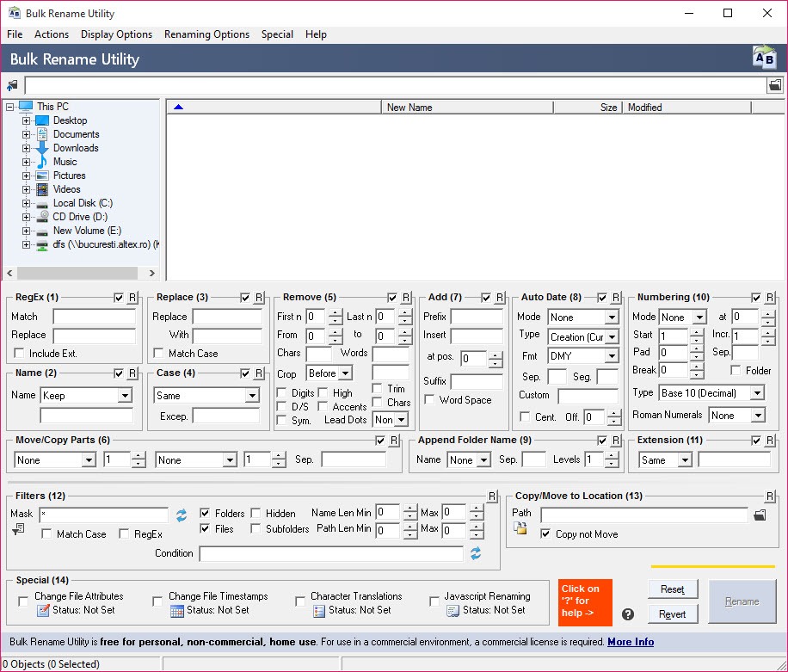
Task: Enable the Word Space checkbox
Action: pos(429,399)
